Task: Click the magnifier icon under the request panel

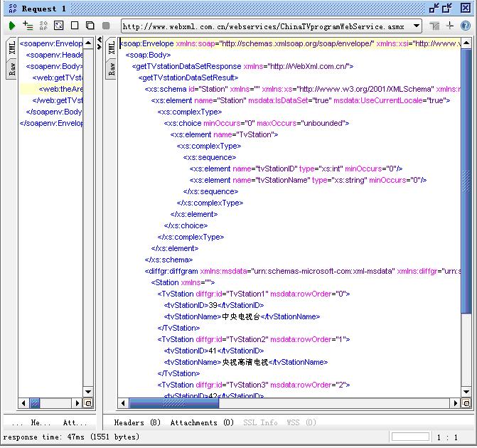Action: point(88,403)
